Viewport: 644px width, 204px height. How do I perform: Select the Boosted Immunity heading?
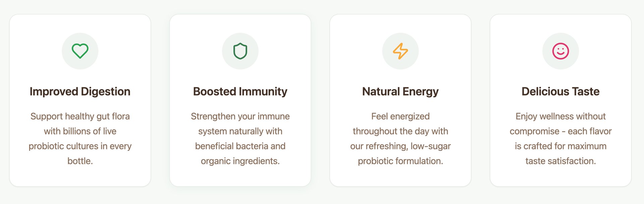pyautogui.click(x=240, y=91)
